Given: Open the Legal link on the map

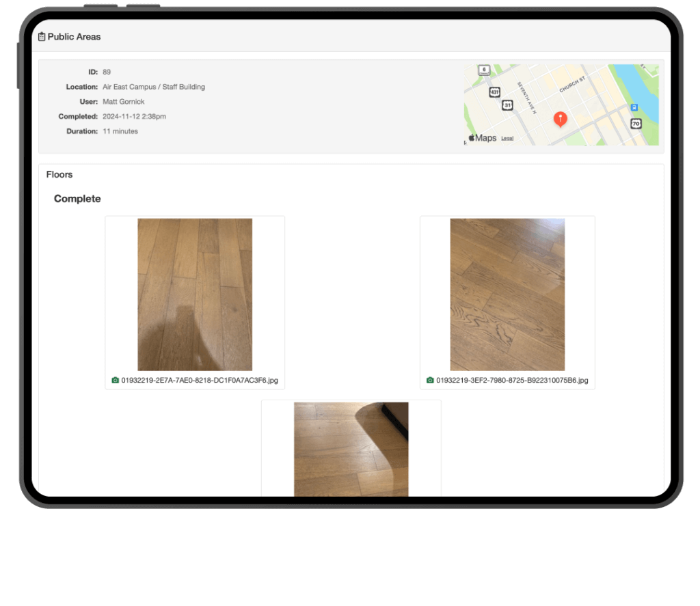Looking at the screenshot, I should (x=507, y=139).
